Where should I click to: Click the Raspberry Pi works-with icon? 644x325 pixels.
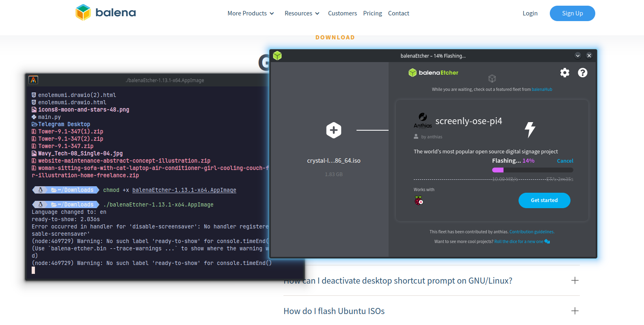point(419,200)
